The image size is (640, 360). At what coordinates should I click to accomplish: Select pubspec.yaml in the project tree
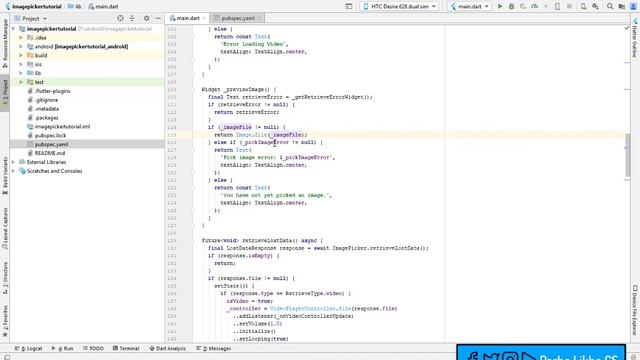pos(51,144)
